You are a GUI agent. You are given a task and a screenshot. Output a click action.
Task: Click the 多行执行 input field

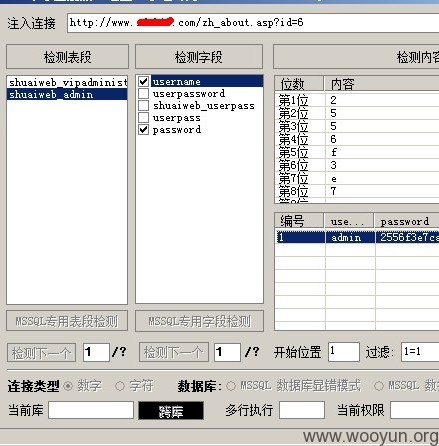click(302, 410)
